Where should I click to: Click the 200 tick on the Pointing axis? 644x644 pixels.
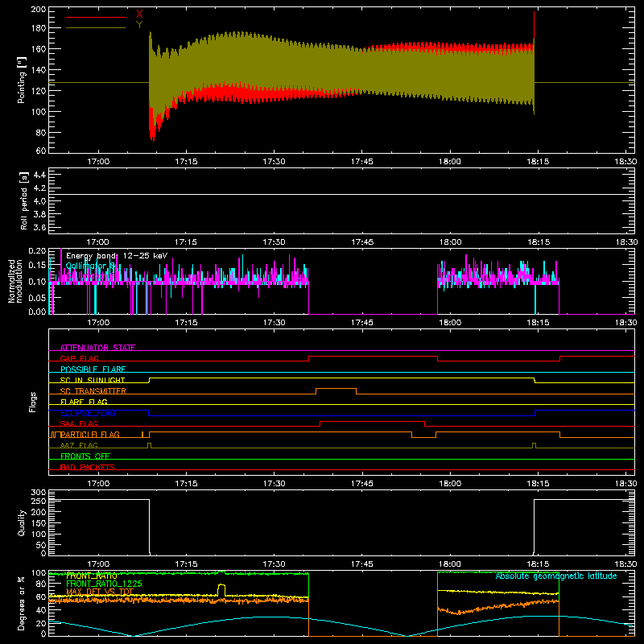[x=38, y=10]
